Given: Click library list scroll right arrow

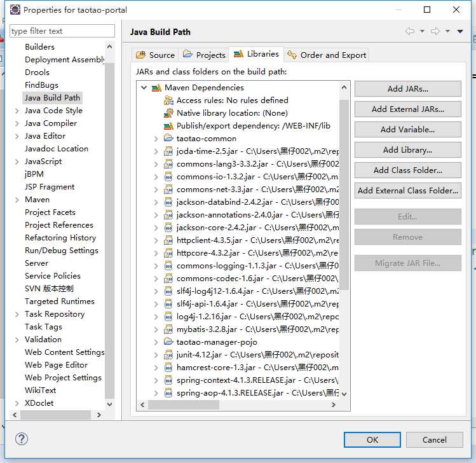Looking at the screenshot, I should click(333, 404).
